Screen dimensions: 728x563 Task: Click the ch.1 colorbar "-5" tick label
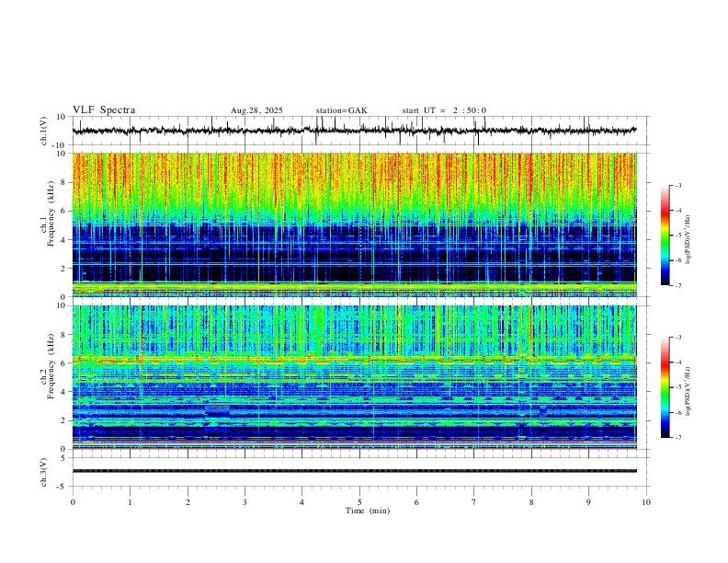pos(678,236)
